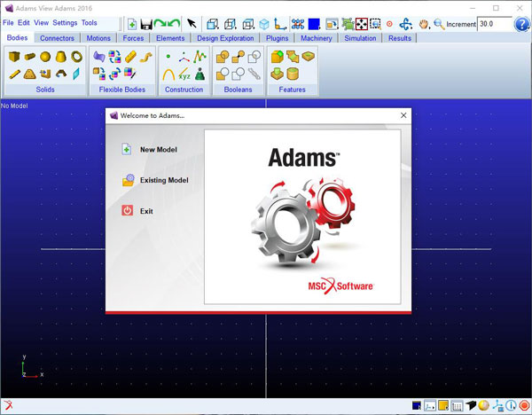
Task: Select the Torus solid tool
Action: [76, 57]
